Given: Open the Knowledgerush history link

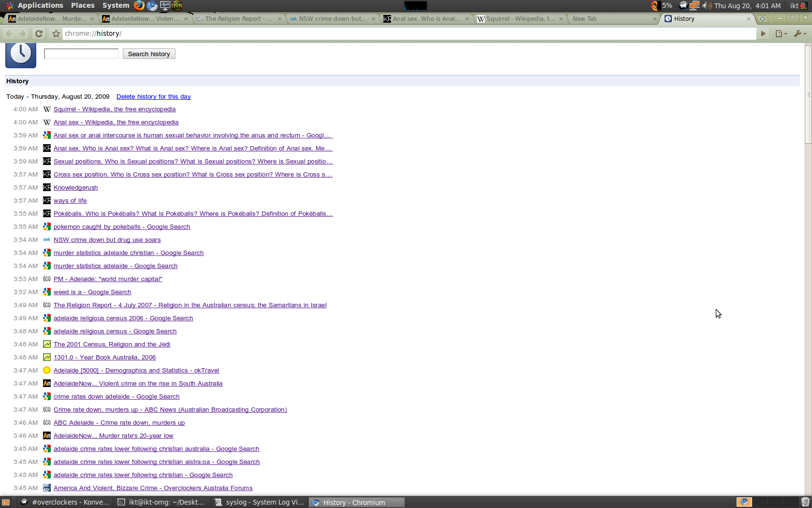Looking at the screenshot, I should click(75, 188).
